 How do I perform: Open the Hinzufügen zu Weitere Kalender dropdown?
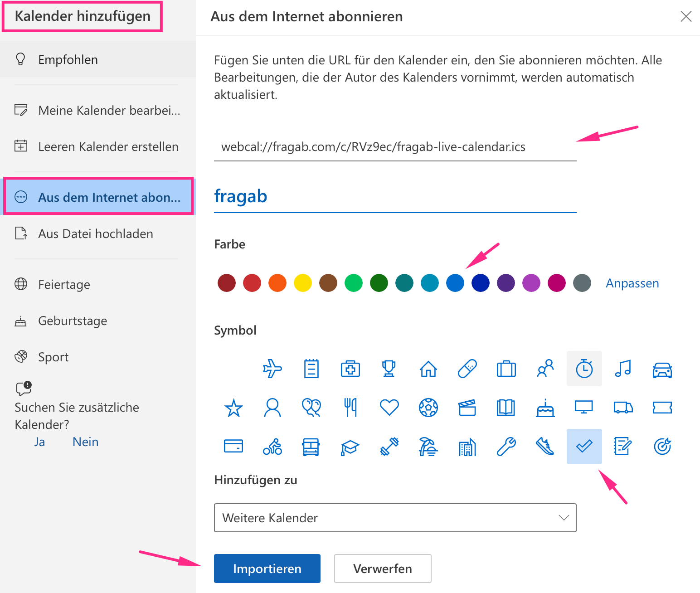pos(395,518)
